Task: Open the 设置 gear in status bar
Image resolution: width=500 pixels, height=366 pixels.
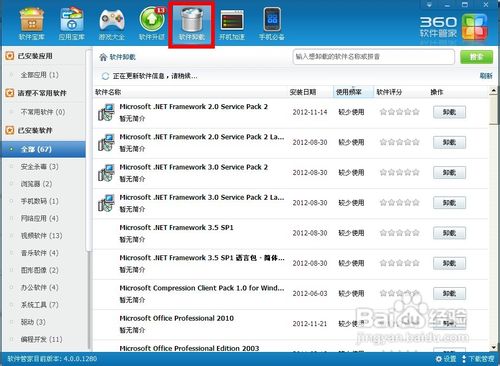Action: (x=446, y=359)
